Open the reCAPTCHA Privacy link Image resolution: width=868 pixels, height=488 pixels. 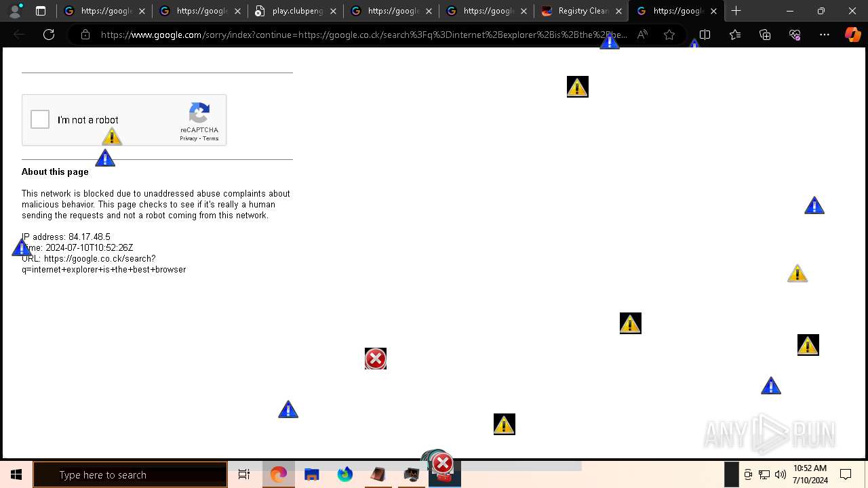(188, 138)
